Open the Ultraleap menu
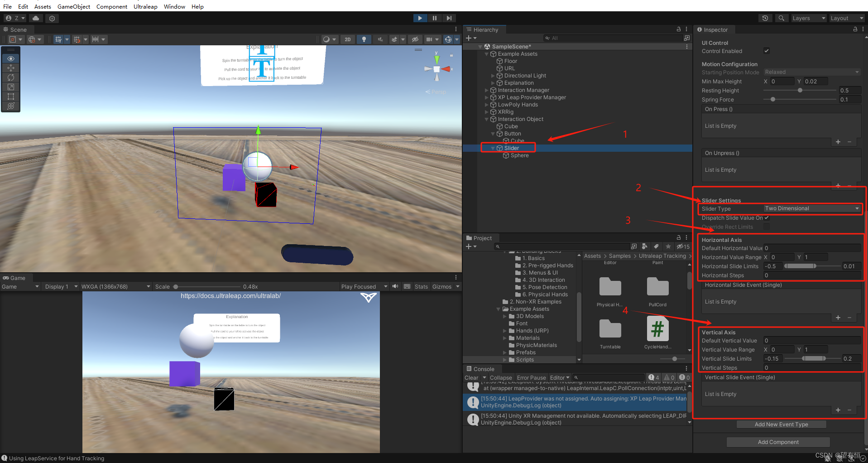868x463 pixels. pyautogui.click(x=145, y=6)
